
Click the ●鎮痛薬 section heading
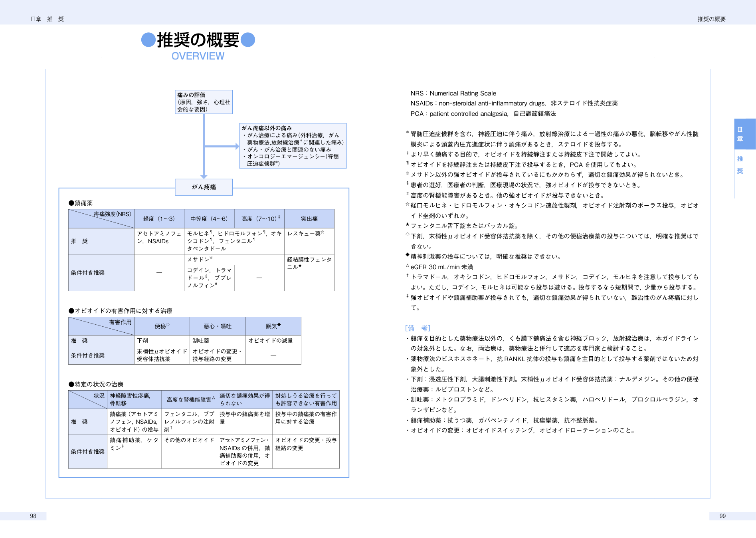coord(81,203)
